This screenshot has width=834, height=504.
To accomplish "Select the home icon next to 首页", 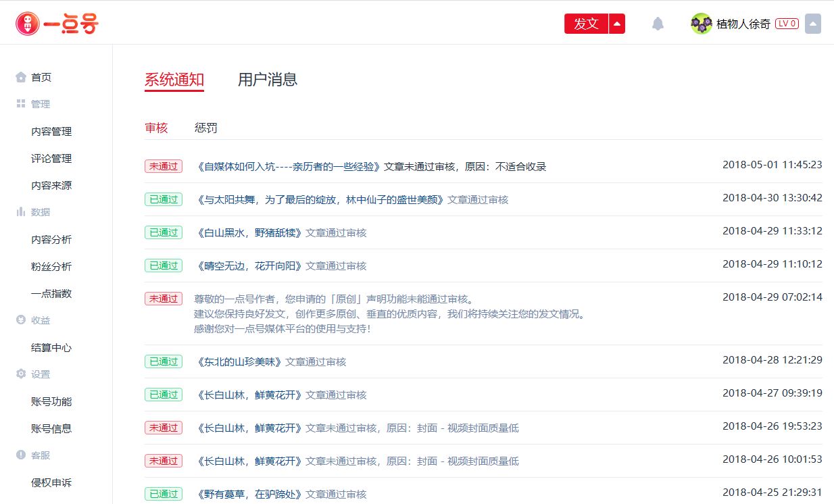I will (20, 77).
